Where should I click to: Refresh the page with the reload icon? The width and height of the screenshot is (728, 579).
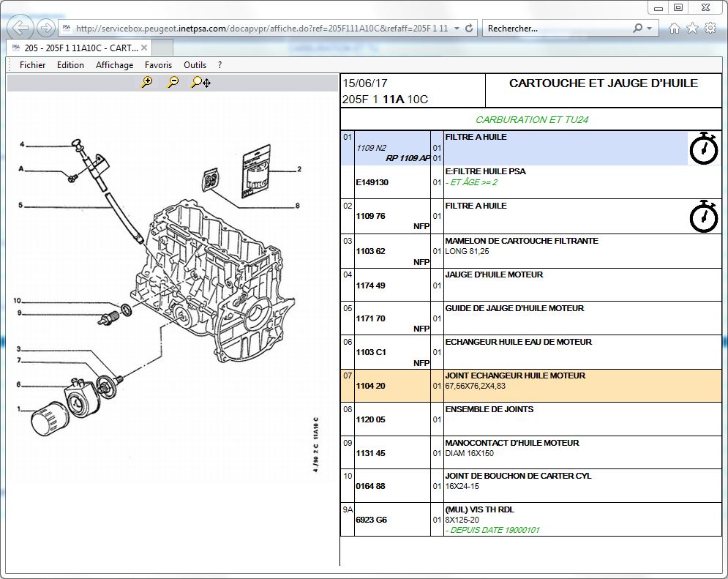tap(469, 29)
